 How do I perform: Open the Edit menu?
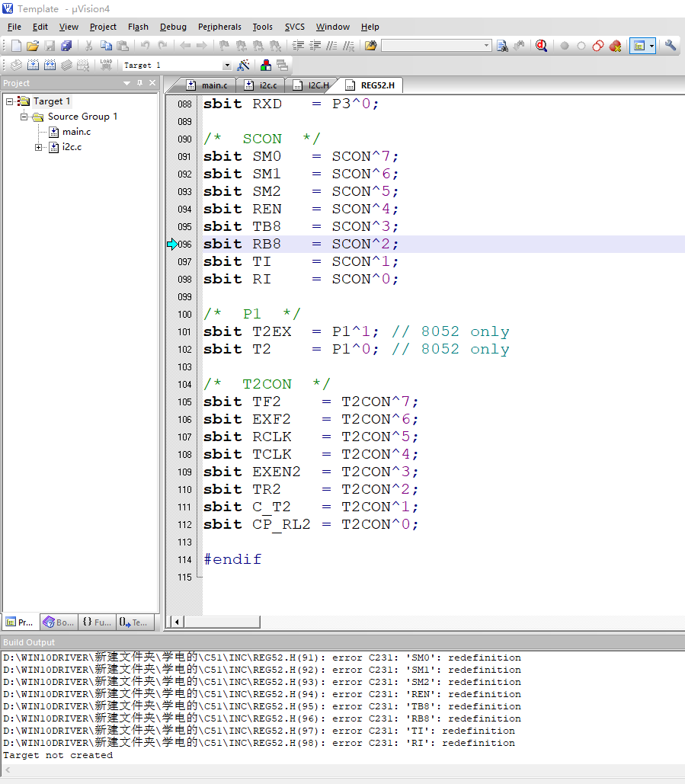click(40, 27)
